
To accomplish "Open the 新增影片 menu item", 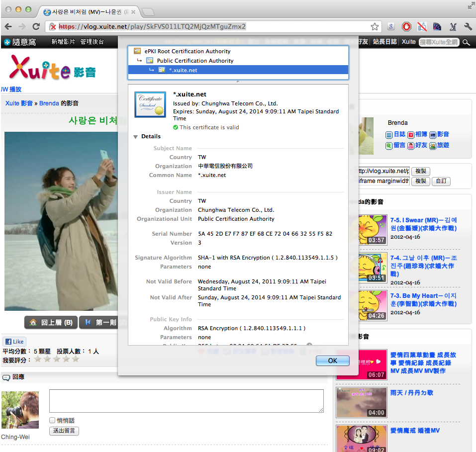I will click(63, 42).
